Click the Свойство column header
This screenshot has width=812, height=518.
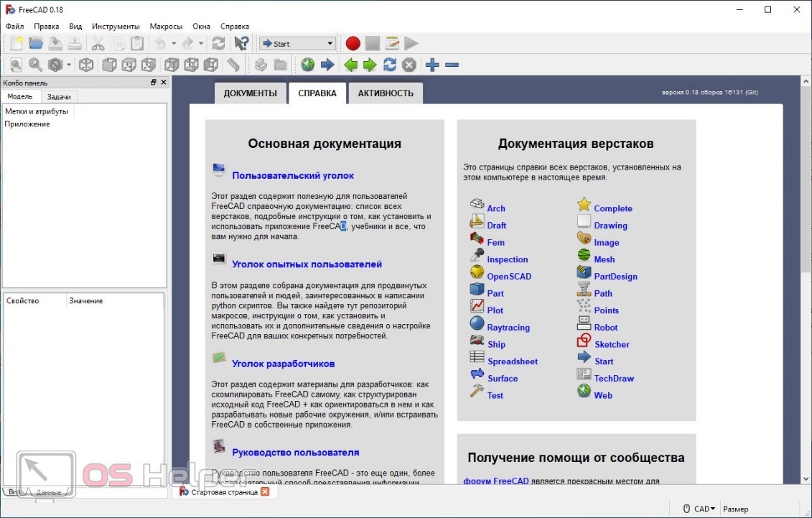[x=35, y=300]
